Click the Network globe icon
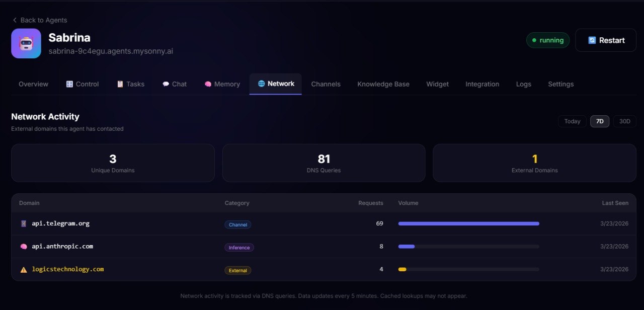The width and height of the screenshot is (644, 310). (x=261, y=84)
